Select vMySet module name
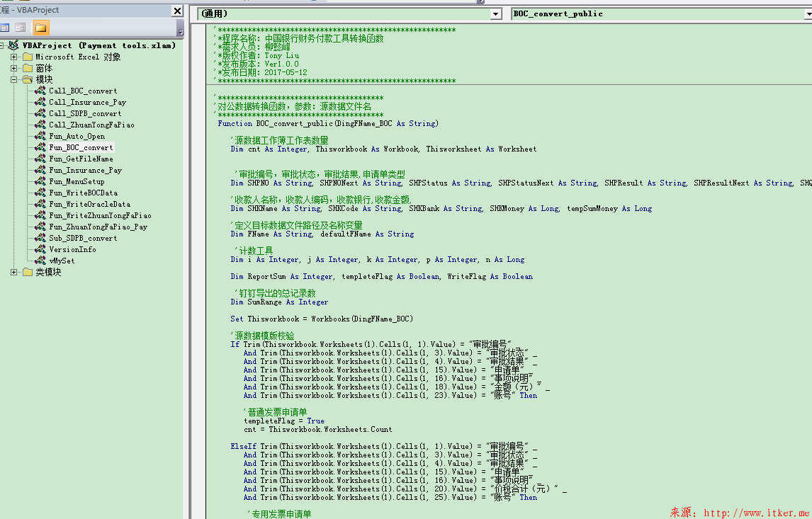Screen dimensions: 812x519 coord(62,261)
